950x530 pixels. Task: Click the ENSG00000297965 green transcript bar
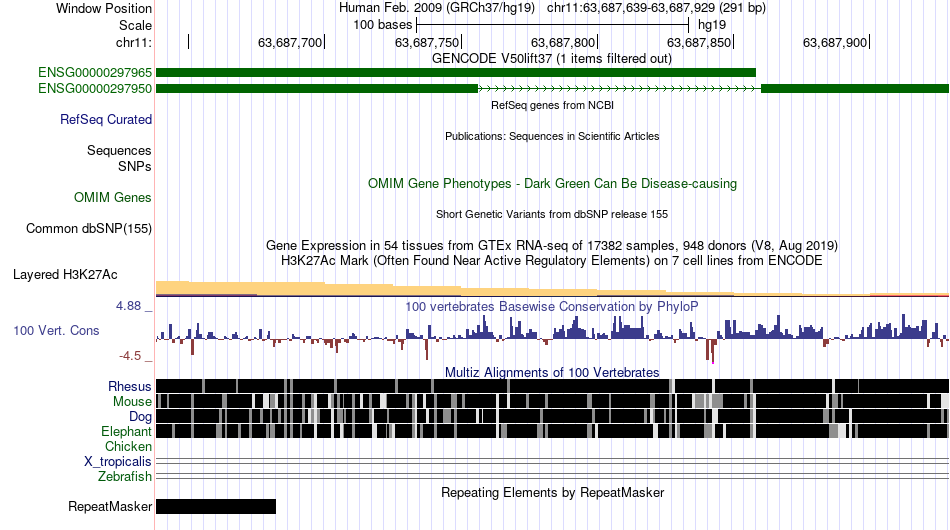[456, 73]
